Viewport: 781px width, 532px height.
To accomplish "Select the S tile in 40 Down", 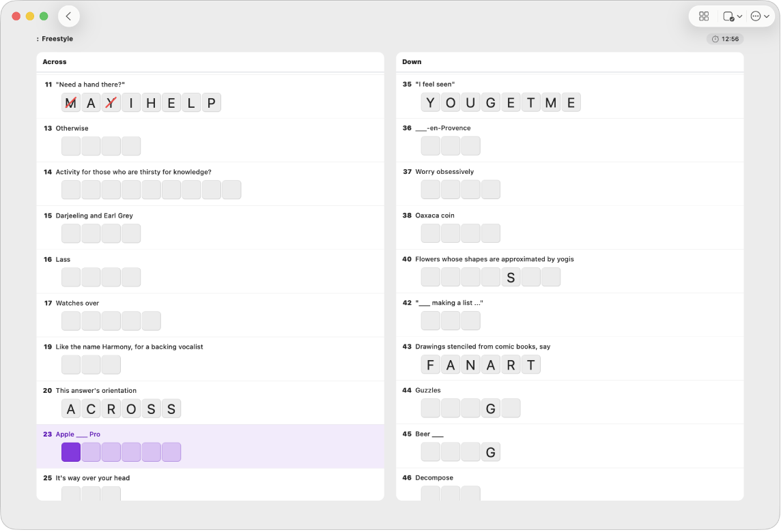I will click(x=511, y=277).
